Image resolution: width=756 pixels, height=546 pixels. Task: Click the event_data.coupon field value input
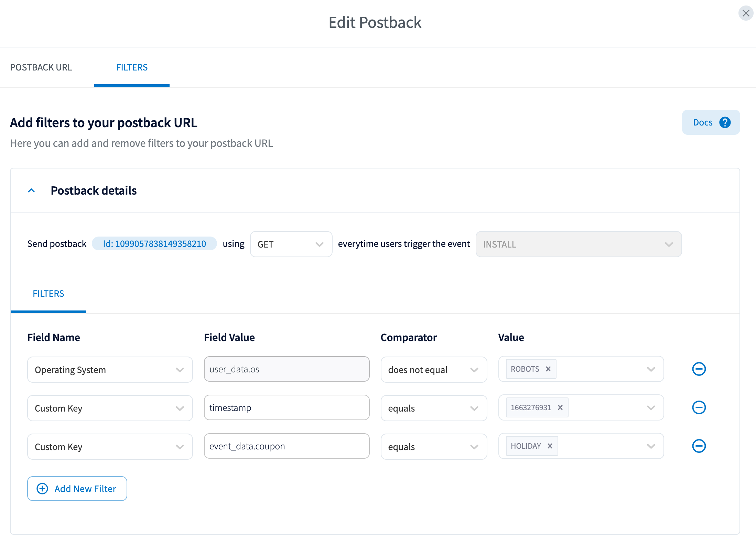287,446
